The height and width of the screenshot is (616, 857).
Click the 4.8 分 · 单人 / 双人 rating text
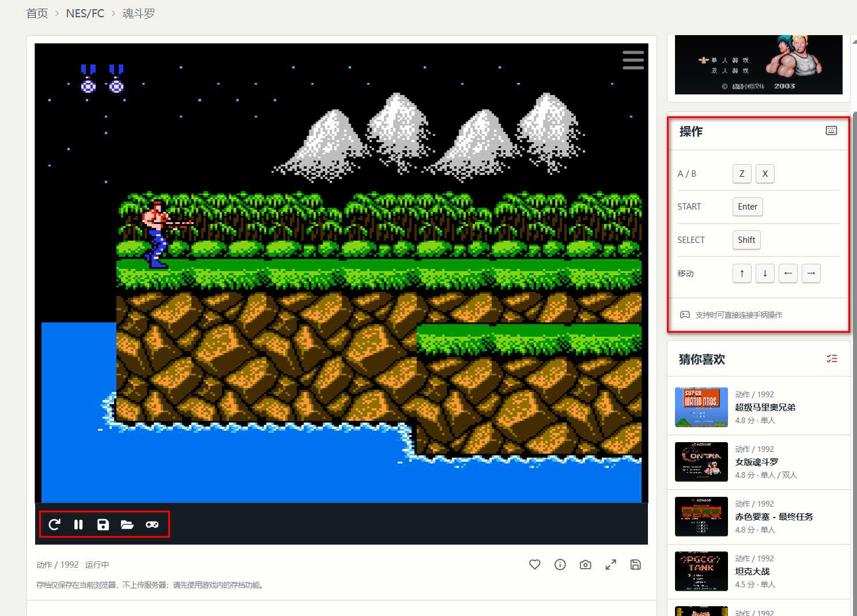(766, 475)
